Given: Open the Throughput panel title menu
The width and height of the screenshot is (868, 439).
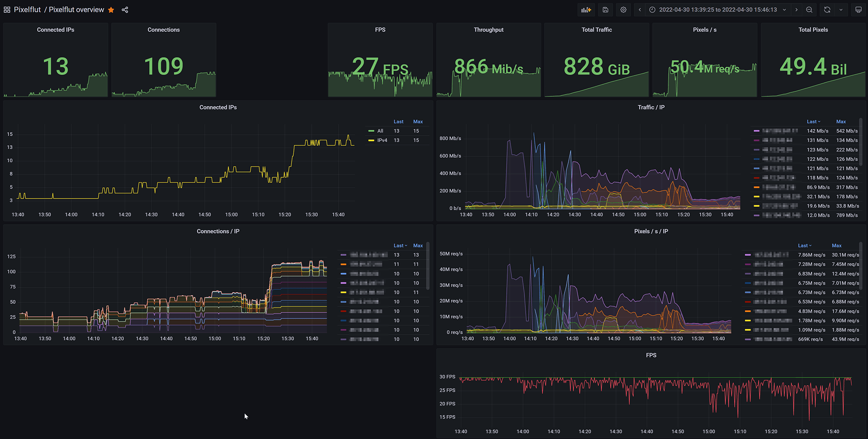Looking at the screenshot, I should (488, 30).
